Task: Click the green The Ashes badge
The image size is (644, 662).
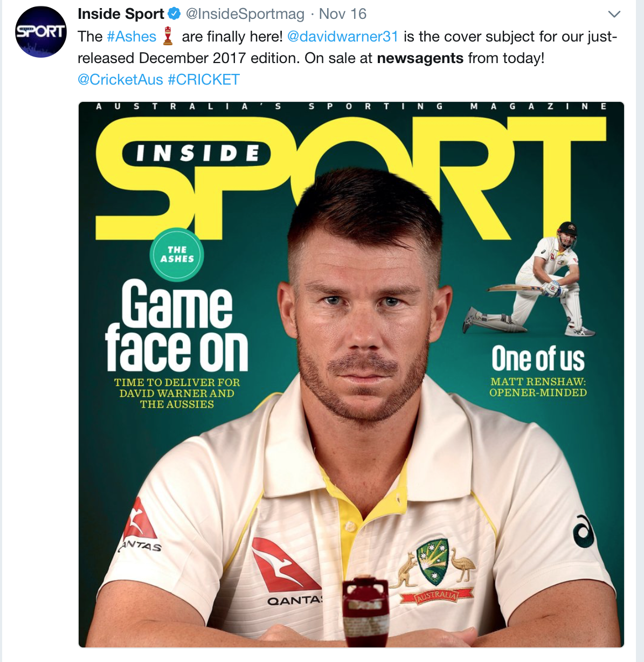Action: [177, 254]
